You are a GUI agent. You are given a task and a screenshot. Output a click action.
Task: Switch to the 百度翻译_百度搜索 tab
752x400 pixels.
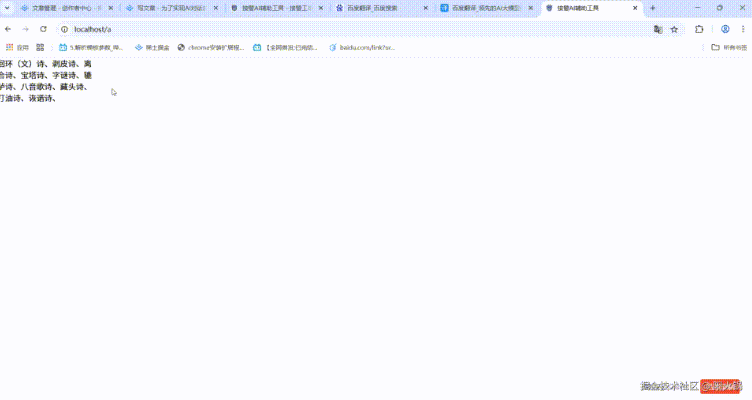click(380, 8)
